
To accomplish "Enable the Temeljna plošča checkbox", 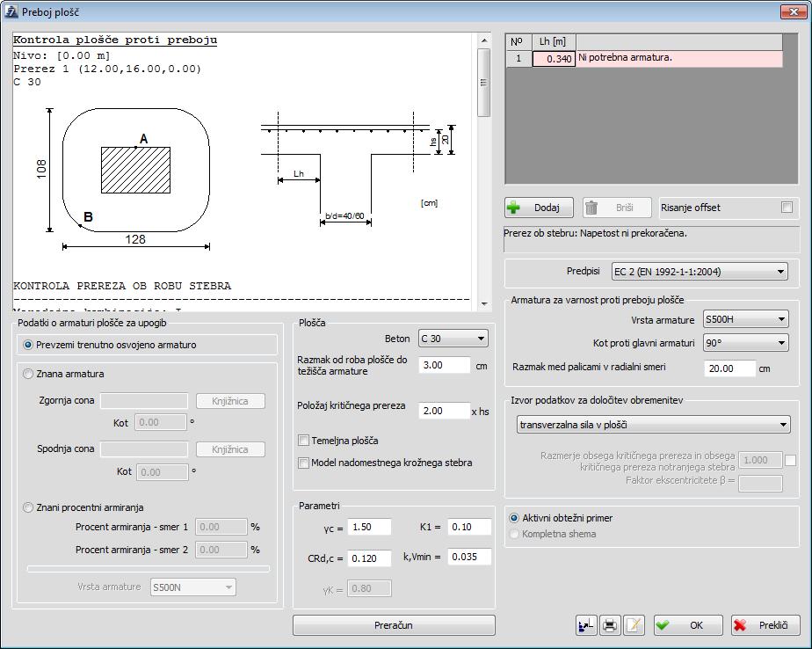I will [303, 441].
